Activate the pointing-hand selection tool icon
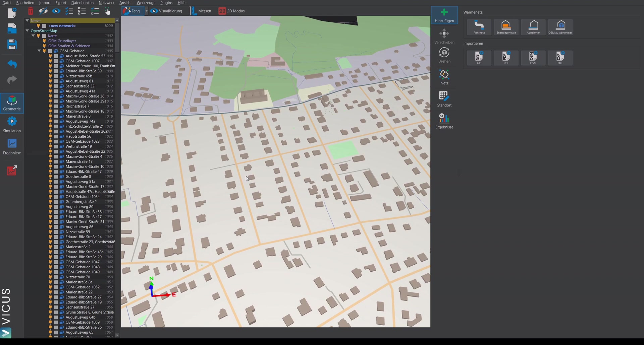This screenshot has height=345, width=644. (x=107, y=11)
